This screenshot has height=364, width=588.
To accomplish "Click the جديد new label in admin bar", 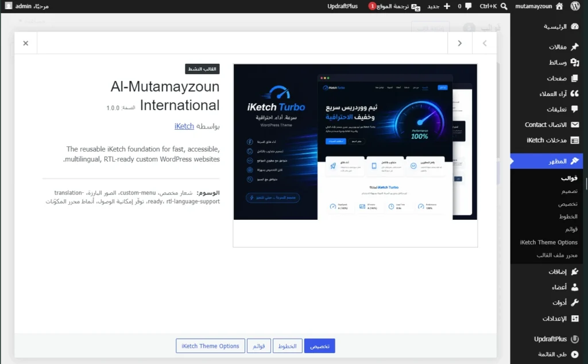I will [434, 6].
